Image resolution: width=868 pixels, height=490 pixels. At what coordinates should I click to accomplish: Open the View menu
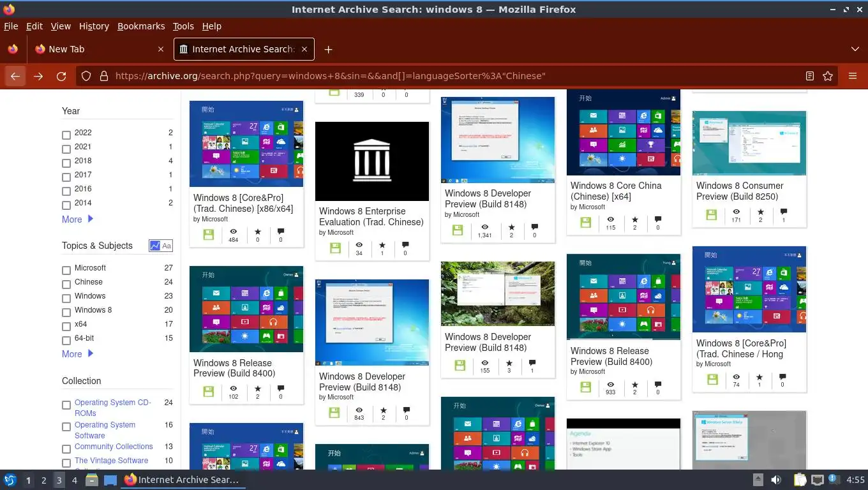tap(61, 26)
